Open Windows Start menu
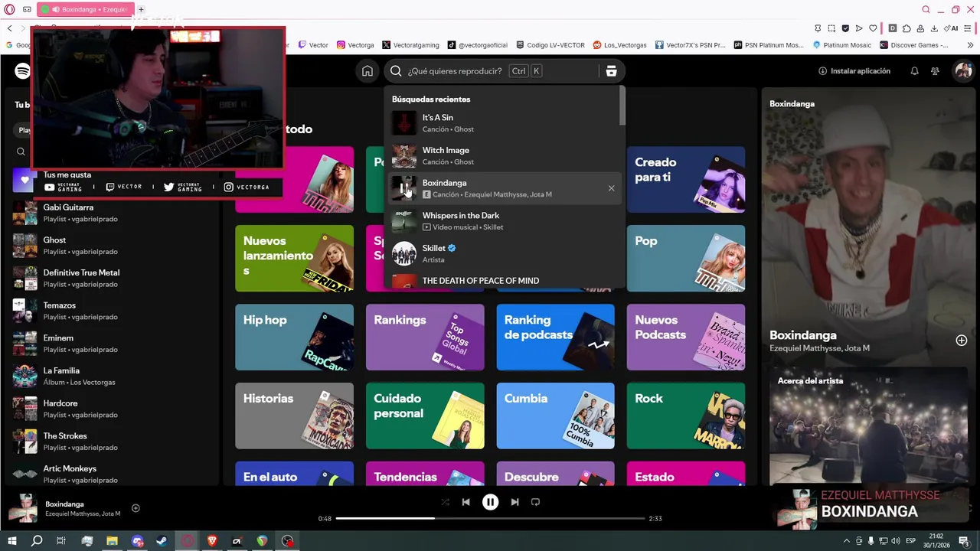 click(12, 541)
